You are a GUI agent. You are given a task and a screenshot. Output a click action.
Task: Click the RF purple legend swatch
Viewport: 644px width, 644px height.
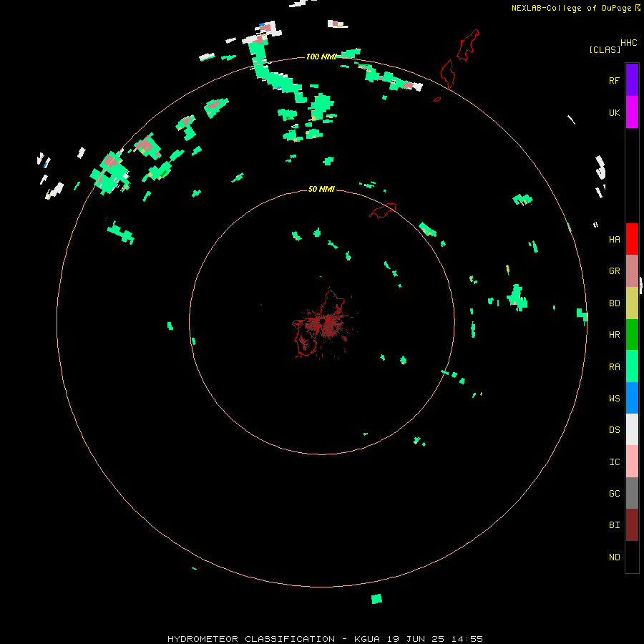pyautogui.click(x=632, y=80)
